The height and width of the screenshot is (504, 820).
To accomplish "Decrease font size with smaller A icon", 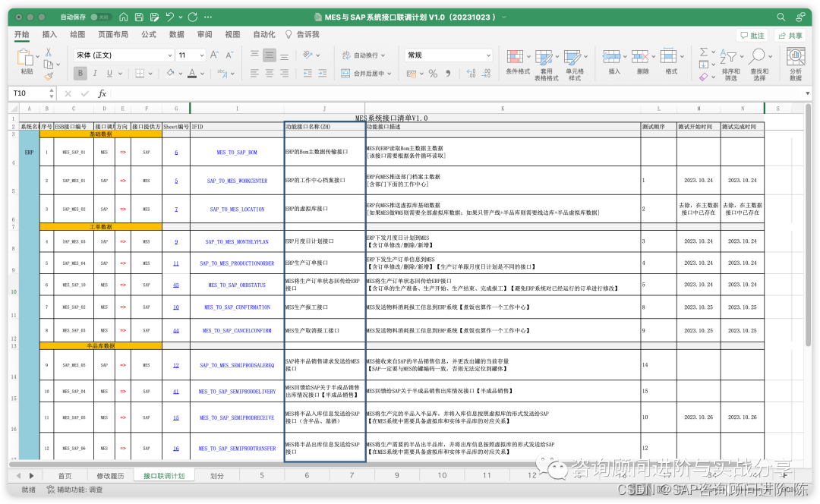I will click(x=229, y=55).
